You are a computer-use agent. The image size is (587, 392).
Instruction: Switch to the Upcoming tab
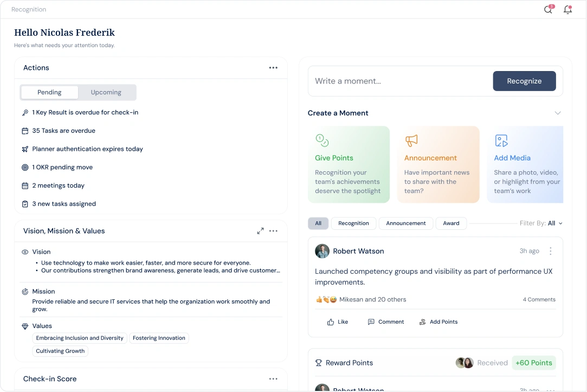pyautogui.click(x=106, y=93)
